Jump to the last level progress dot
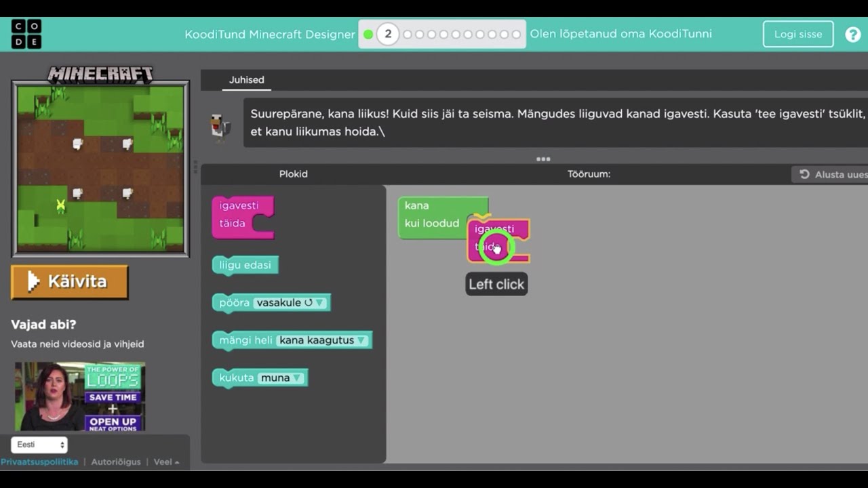Screen dimensions: 868x488 click(x=516, y=35)
